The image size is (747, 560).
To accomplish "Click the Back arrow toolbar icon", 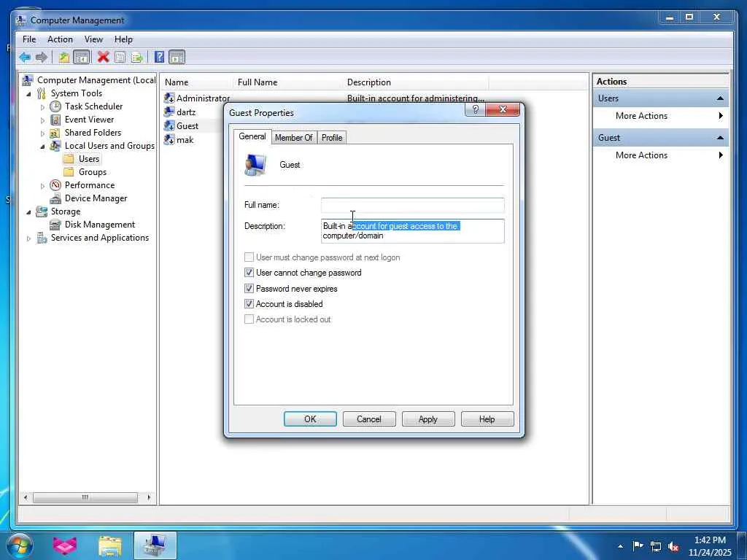I will click(x=25, y=58).
